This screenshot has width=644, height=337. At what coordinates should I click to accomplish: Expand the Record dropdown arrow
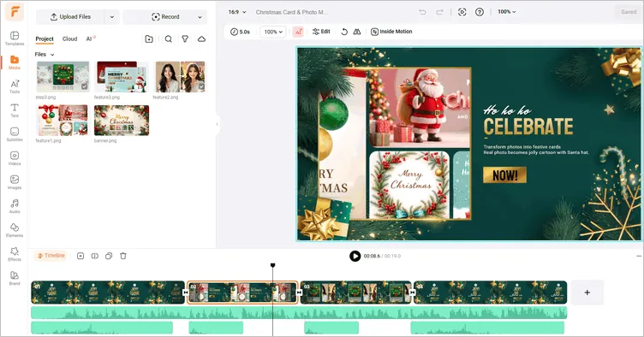[200, 17]
